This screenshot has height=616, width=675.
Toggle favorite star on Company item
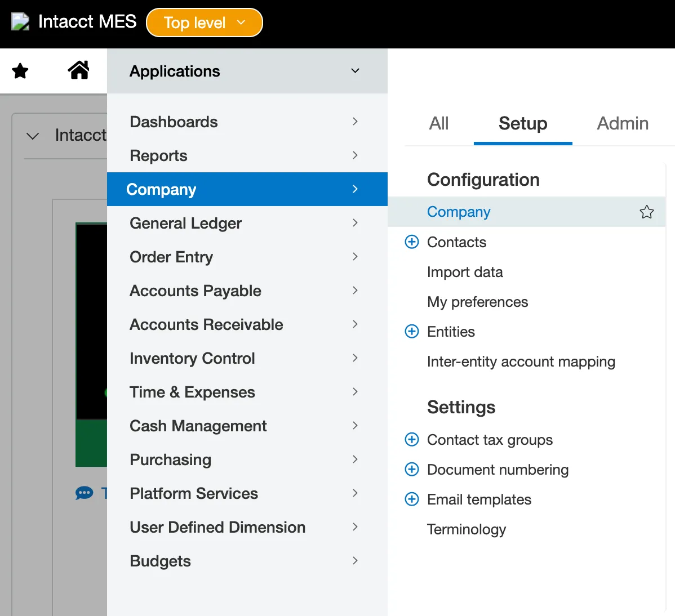pyautogui.click(x=646, y=212)
